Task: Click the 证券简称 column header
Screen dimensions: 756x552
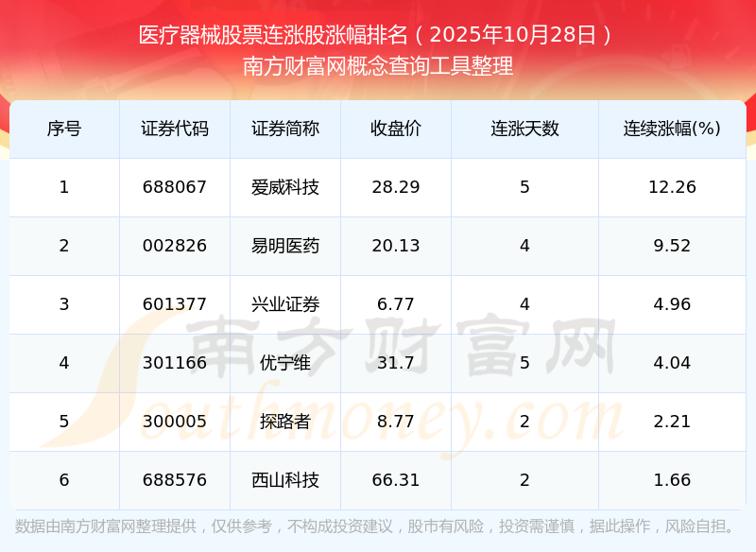Action: (285, 129)
